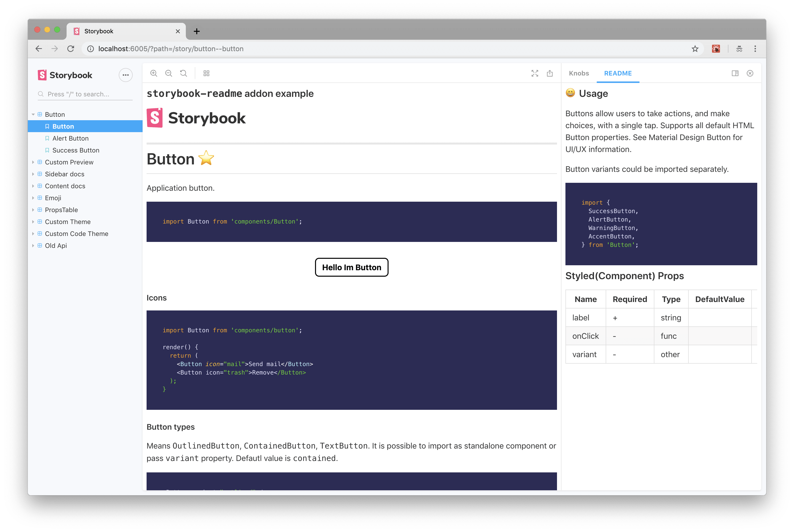
Task: Hide the addons panel with circled X
Action: (x=750, y=73)
